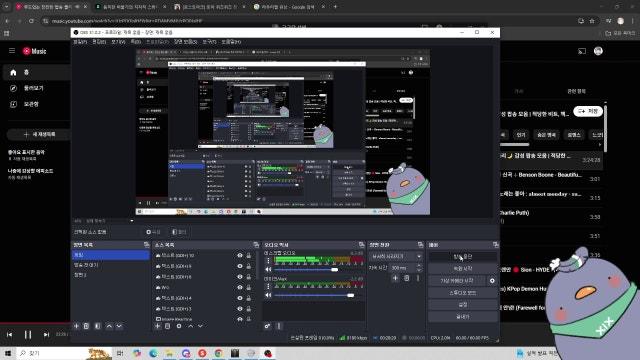Screen dimensions: 640x360
Task: Mute the desktop audio speaker icon
Action: (x=268, y=269)
